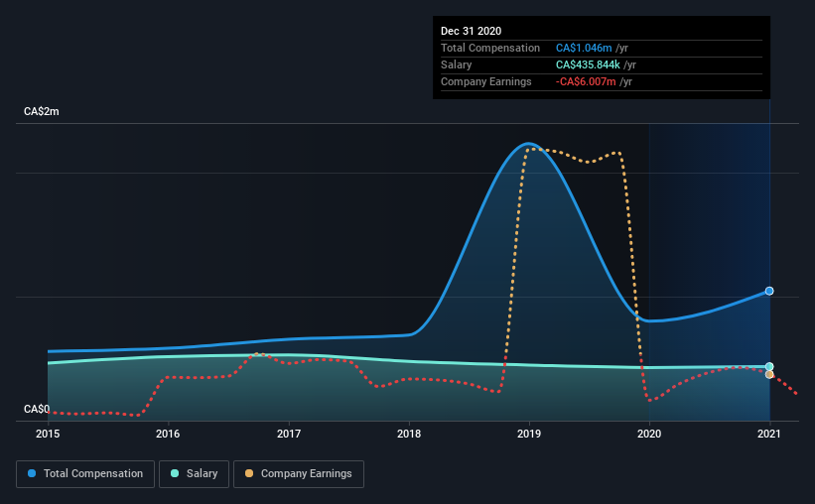Toggle the Company Earnings legend button
Viewport: 815px width, 504px height.
click(299, 474)
